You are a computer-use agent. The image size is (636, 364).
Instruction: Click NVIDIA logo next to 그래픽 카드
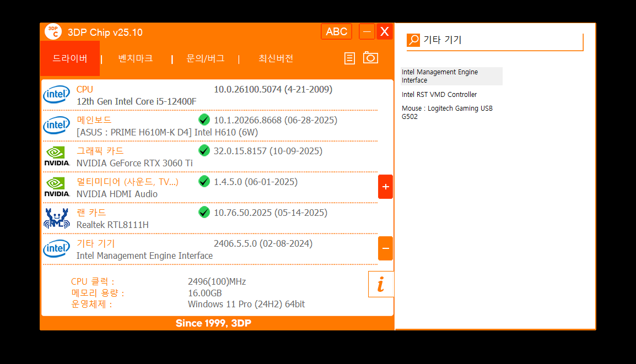pyautogui.click(x=57, y=156)
